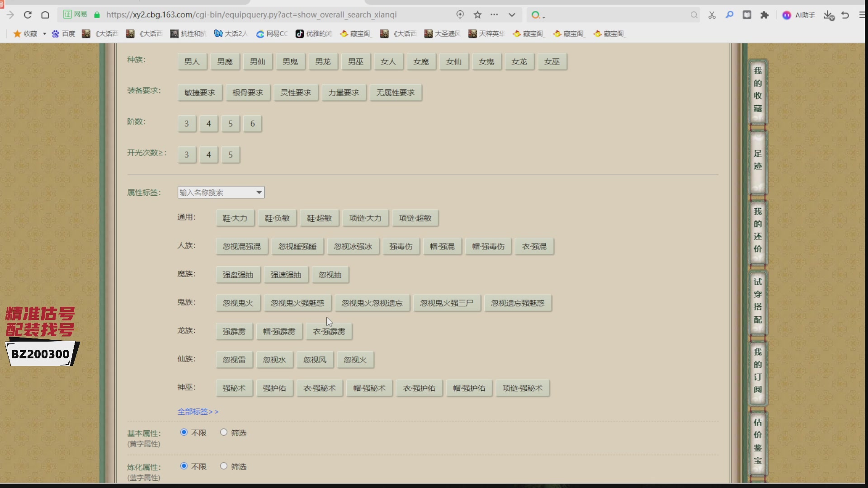This screenshot has width=868, height=488.
Task: Click the search magnifier in the search box
Action: (x=694, y=15)
